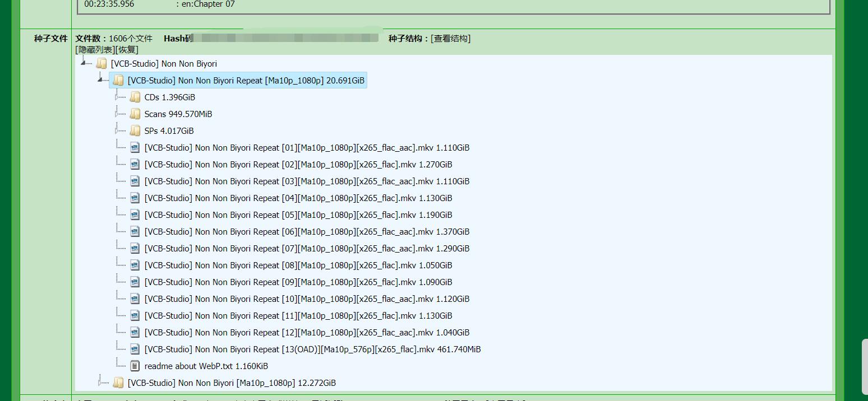
Task: Select the CDs 1.396GiB label
Action: (170, 97)
